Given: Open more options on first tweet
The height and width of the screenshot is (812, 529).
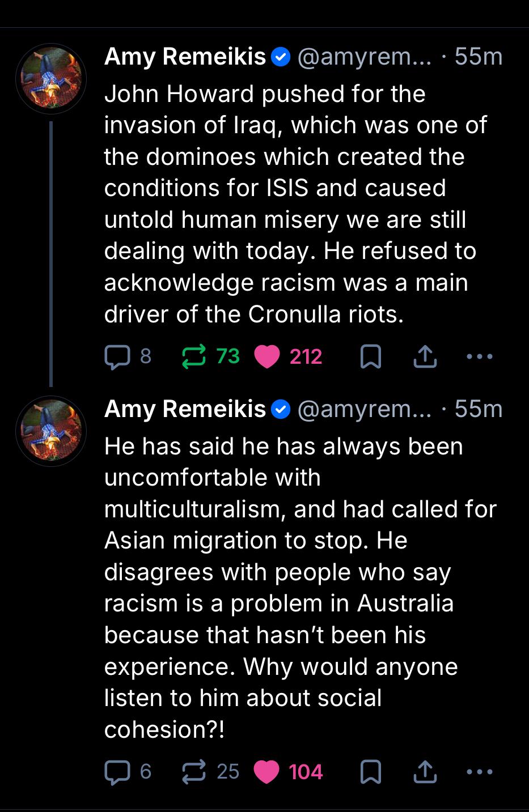Looking at the screenshot, I should [479, 356].
